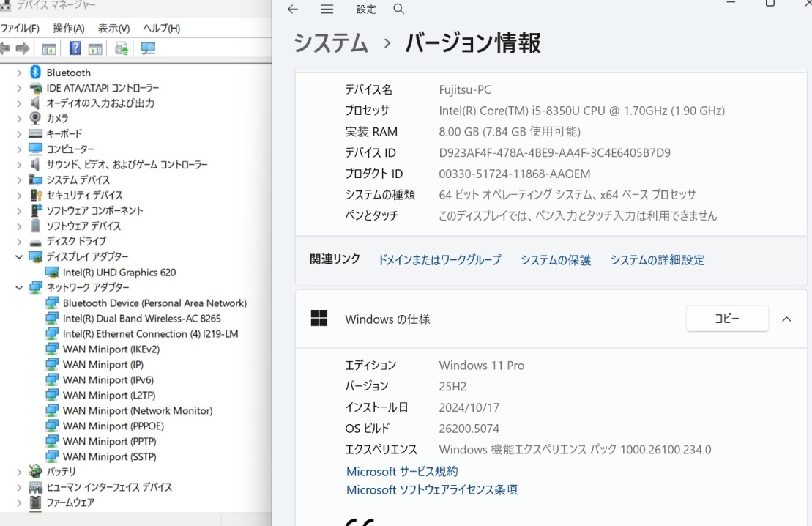Click the セキュリティ デバイス category icon
812x526 pixels.
coord(36,195)
